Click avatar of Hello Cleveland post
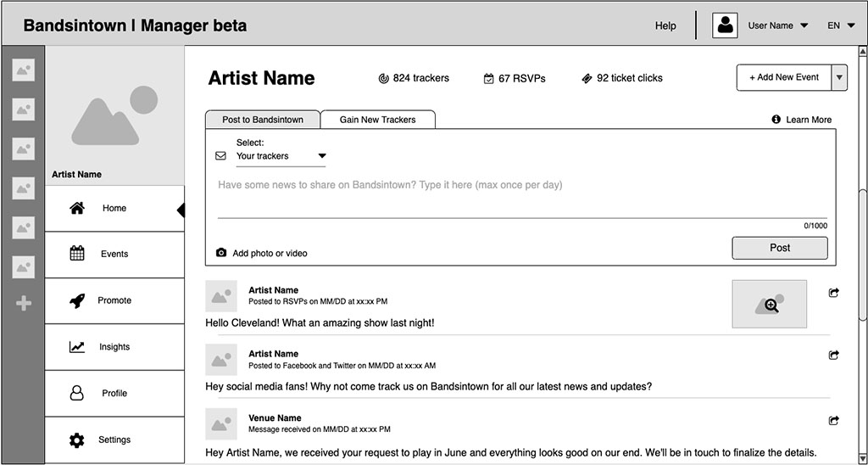868x465 pixels. [x=221, y=296]
